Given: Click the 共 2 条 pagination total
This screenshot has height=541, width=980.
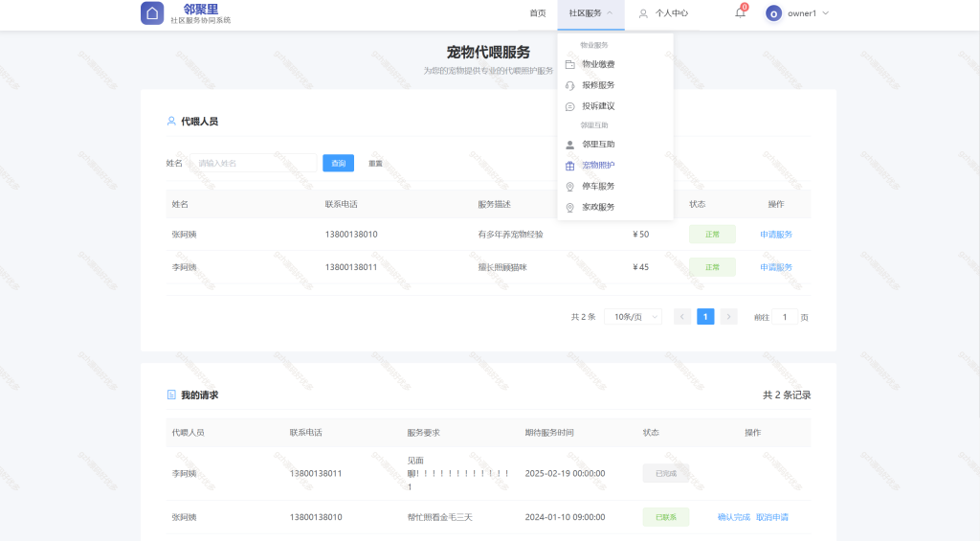Looking at the screenshot, I should [x=583, y=317].
